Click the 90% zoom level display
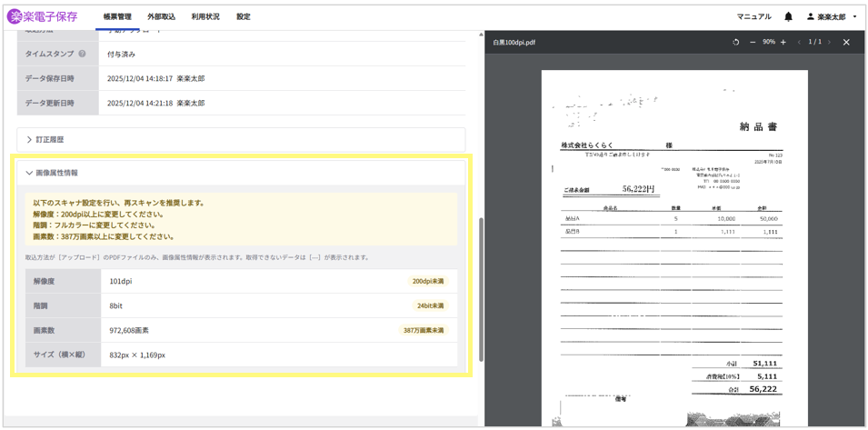This screenshot has width=868, height=430. [768, 42]
